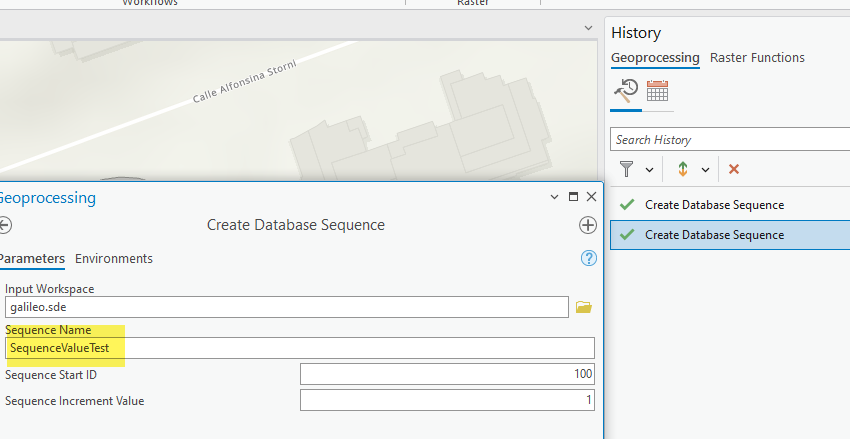
Task: Click the geoprocessing history hammer-clock icon
Action: click(626, 92)
